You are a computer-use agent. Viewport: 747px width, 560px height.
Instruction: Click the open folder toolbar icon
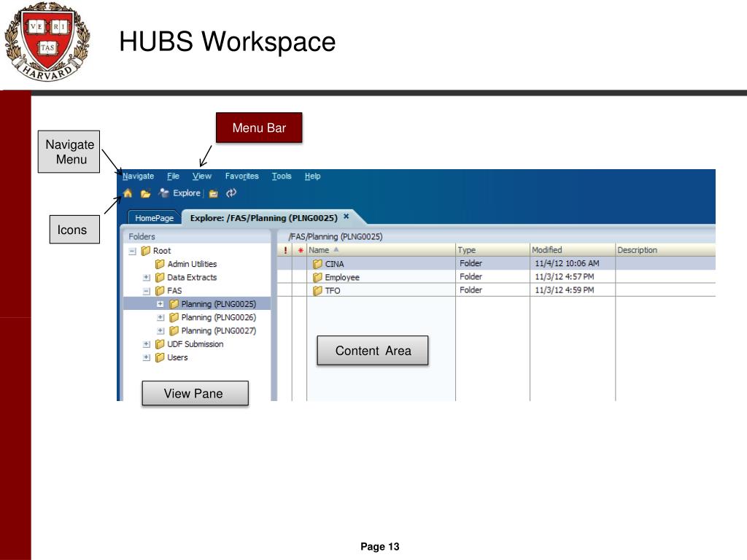[x=145, y=193]
